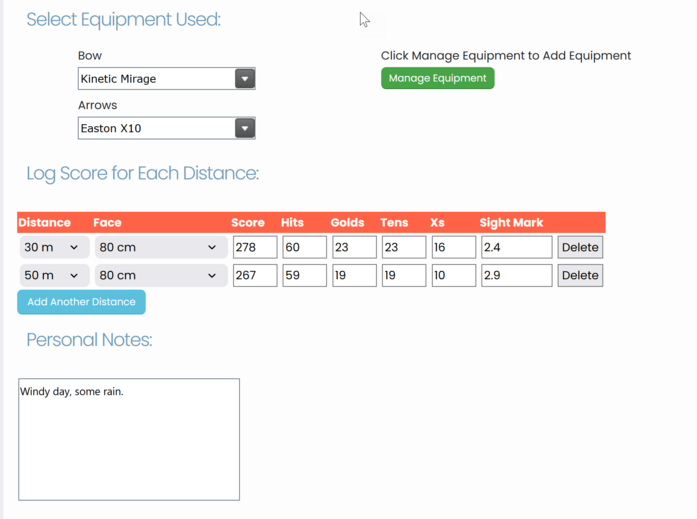Click the Hits column header
Viewport: 697px width, 519px height.
click(x=292, y=222)
